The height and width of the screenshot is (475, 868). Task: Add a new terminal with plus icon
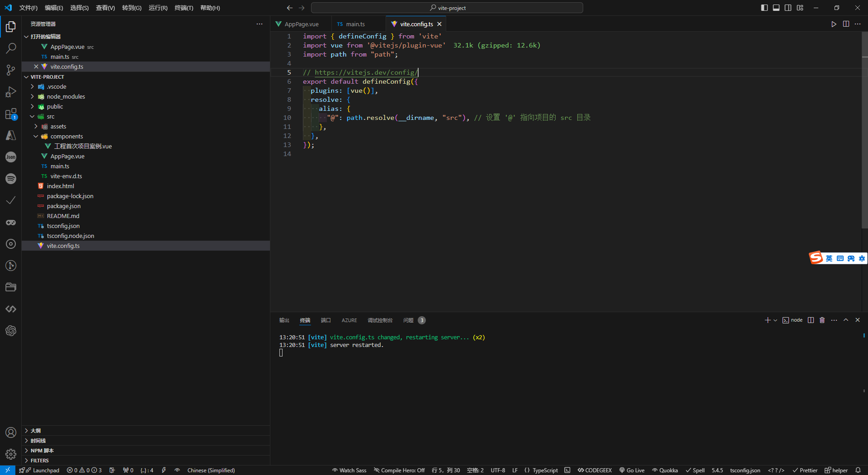point(768,320)
